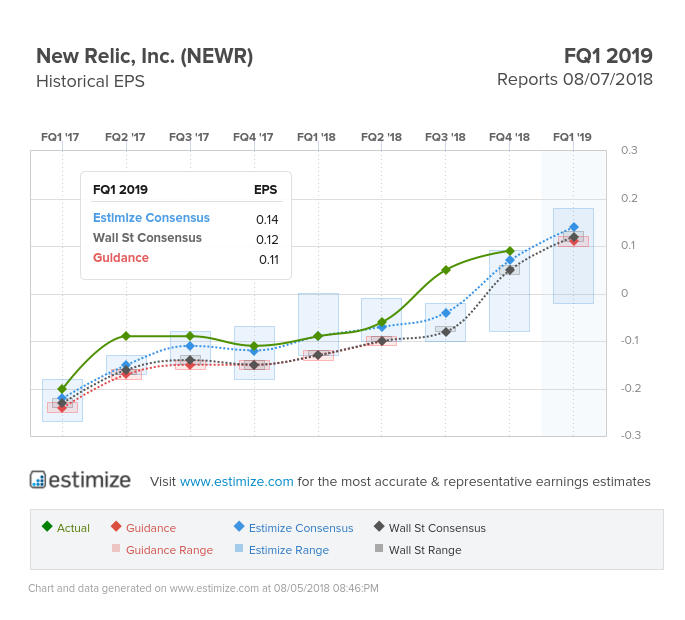Viewport: 685px width, 620px height.
Task: Select the FQ1 '18 quarter label
Action: [316, 137]
